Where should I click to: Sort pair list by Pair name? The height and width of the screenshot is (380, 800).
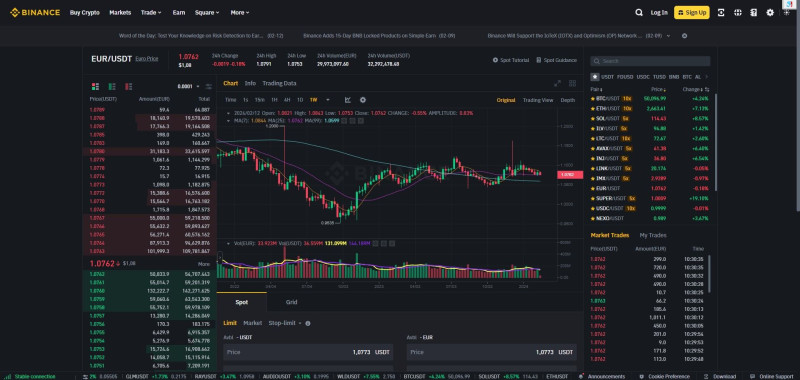(x=597, y=89)
